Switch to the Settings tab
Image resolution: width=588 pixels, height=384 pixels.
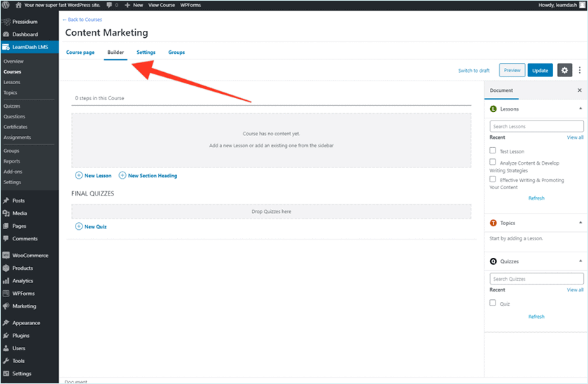tap(146, 53)
